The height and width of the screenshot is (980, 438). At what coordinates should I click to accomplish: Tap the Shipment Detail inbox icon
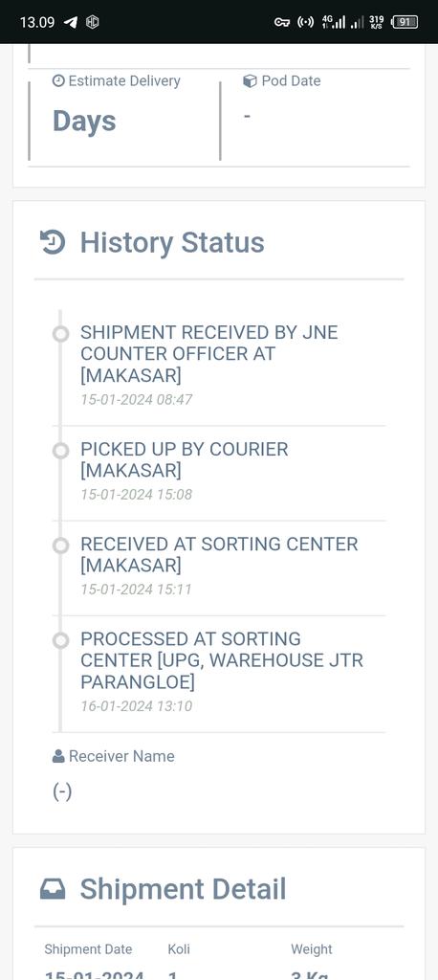pos(53,889)
